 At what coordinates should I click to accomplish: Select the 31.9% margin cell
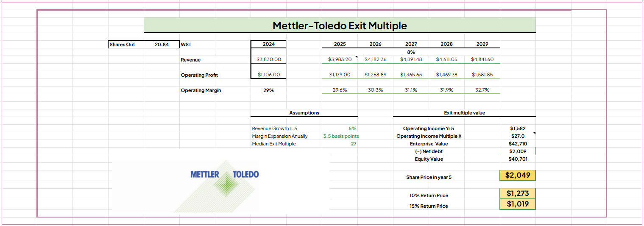coord(446,90)
